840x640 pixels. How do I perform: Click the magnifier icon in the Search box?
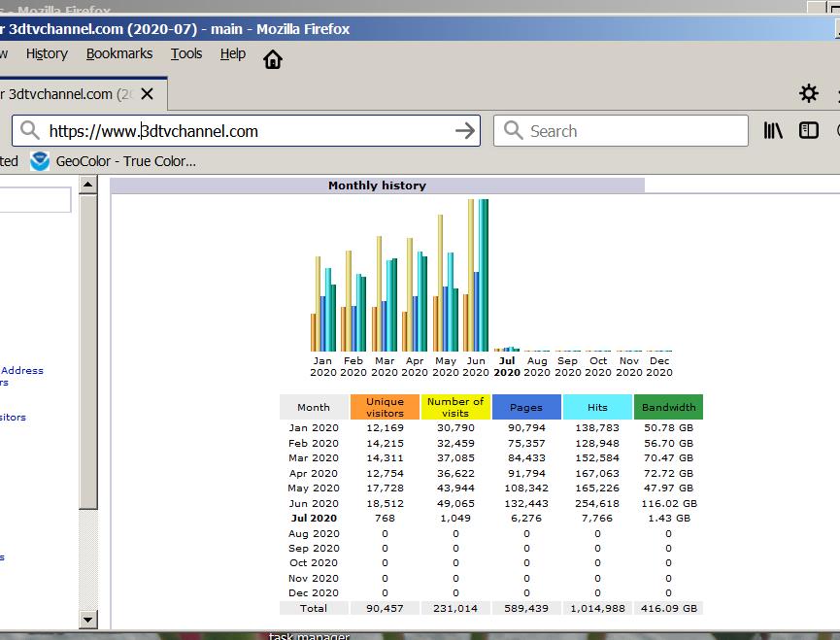514,131
